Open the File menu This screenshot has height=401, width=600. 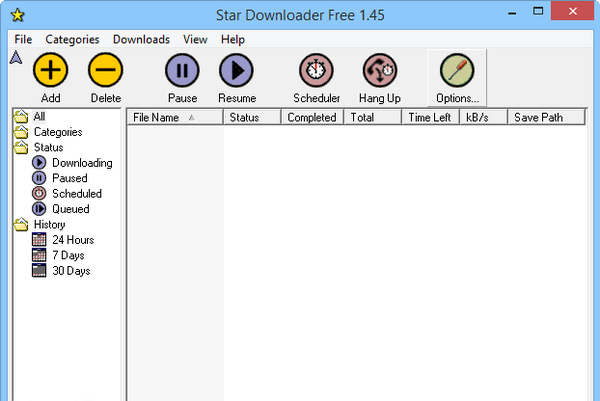click(x=23, y=39)
